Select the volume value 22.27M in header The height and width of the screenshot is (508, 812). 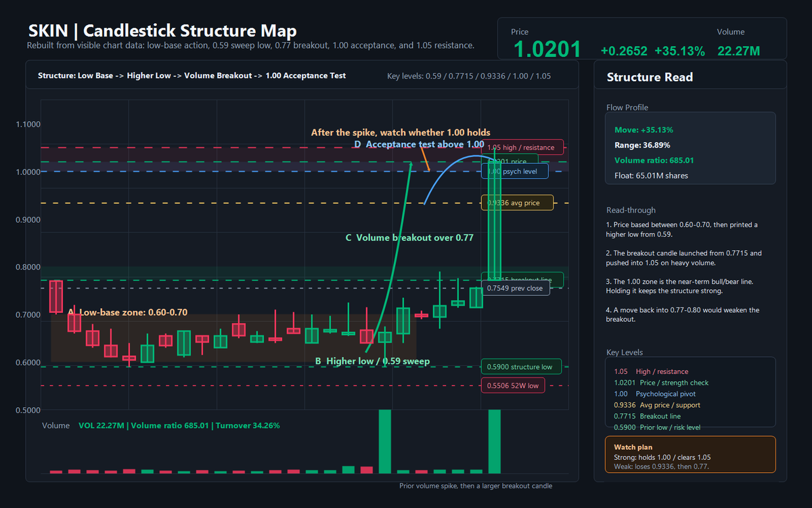(738, 51)
